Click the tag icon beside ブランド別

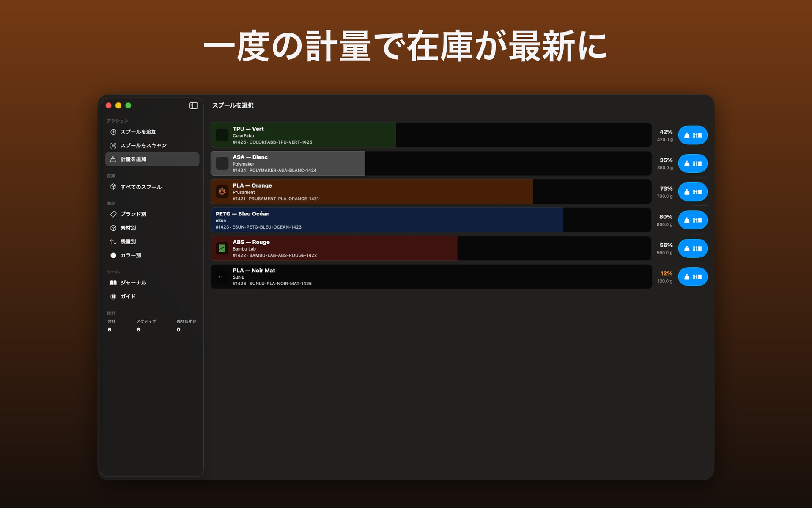[113, 214]
